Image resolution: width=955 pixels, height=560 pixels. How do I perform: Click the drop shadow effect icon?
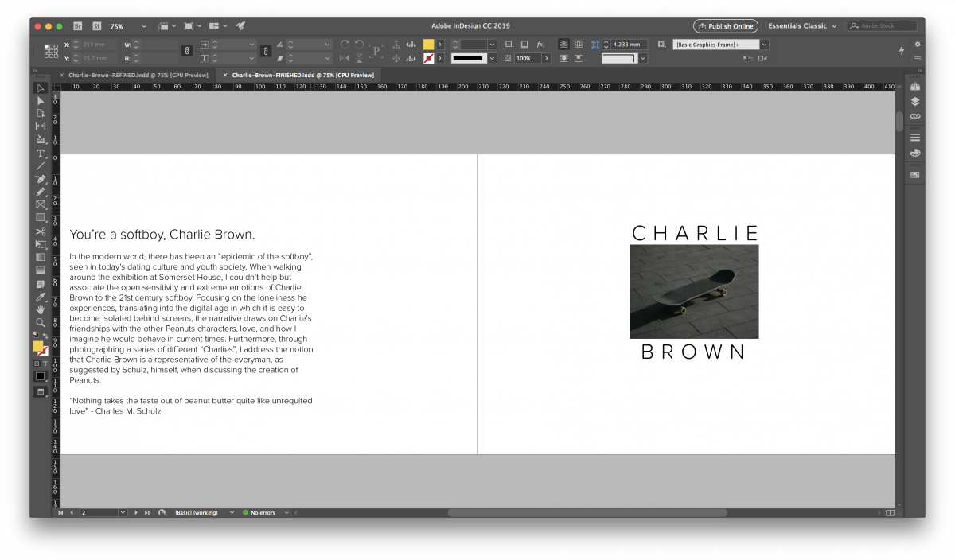point(523,45)
